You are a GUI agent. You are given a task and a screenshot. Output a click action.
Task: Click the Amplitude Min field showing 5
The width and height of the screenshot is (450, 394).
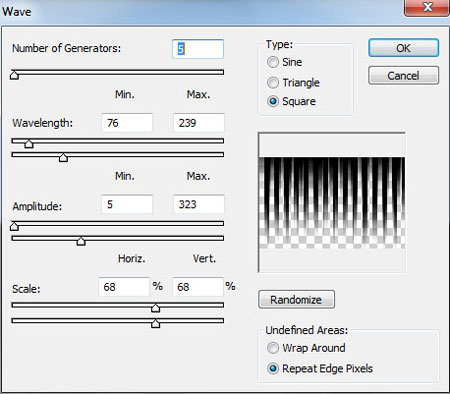(x=127, y=204)
